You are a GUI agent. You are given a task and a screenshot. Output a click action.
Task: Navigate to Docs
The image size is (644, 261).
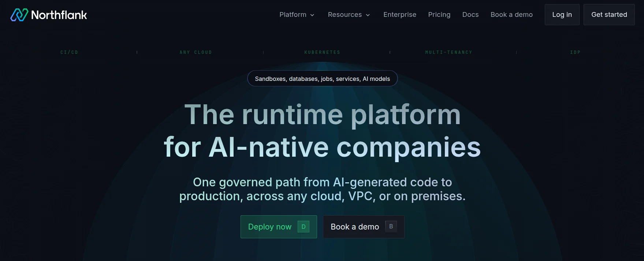(470, 15)
